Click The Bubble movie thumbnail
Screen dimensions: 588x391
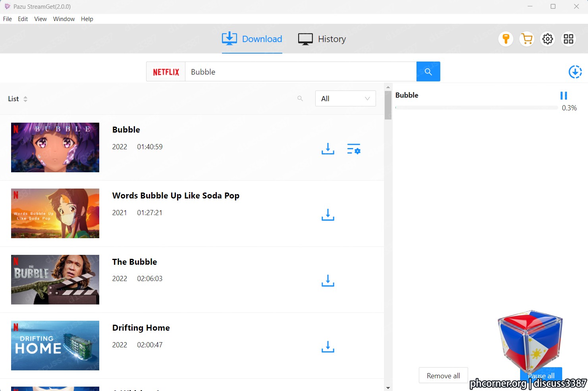(55, 279)
